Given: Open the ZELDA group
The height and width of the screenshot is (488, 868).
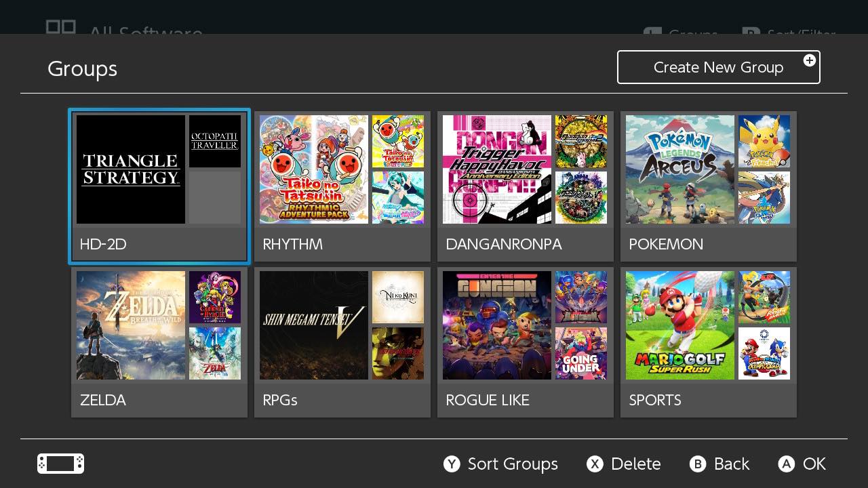Looking at the screenshot, I should coord(159,400).
